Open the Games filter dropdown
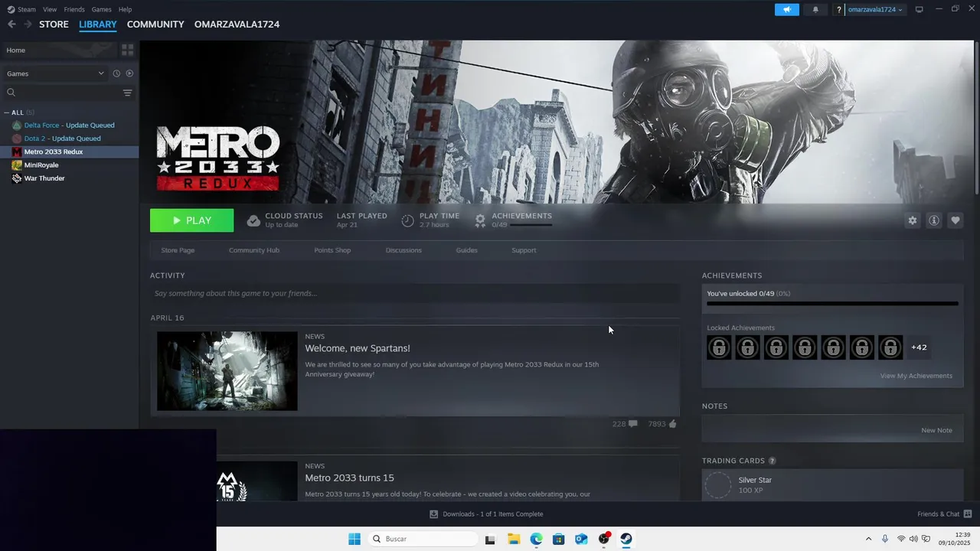Screen dimensions: 980x551 click(x=55, y=73)
